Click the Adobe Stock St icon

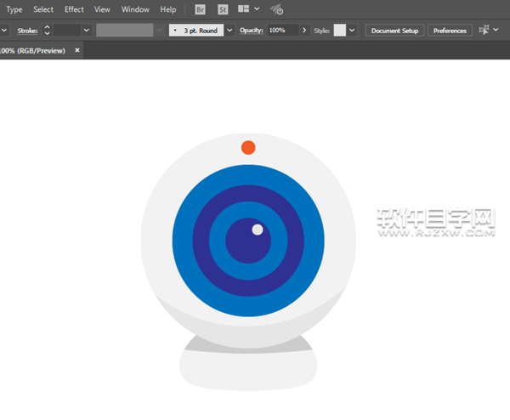pyautogui.click(x=223, y=9)
